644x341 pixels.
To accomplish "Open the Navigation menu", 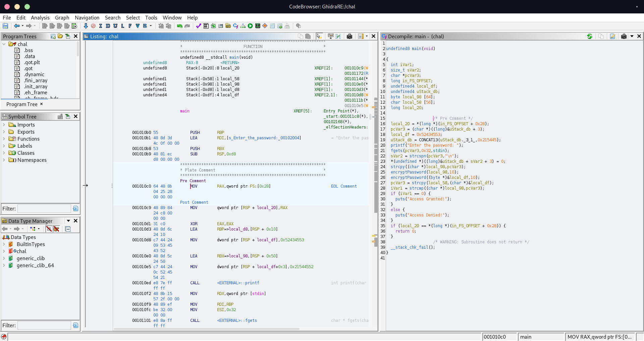I will [x=87, y=18].
